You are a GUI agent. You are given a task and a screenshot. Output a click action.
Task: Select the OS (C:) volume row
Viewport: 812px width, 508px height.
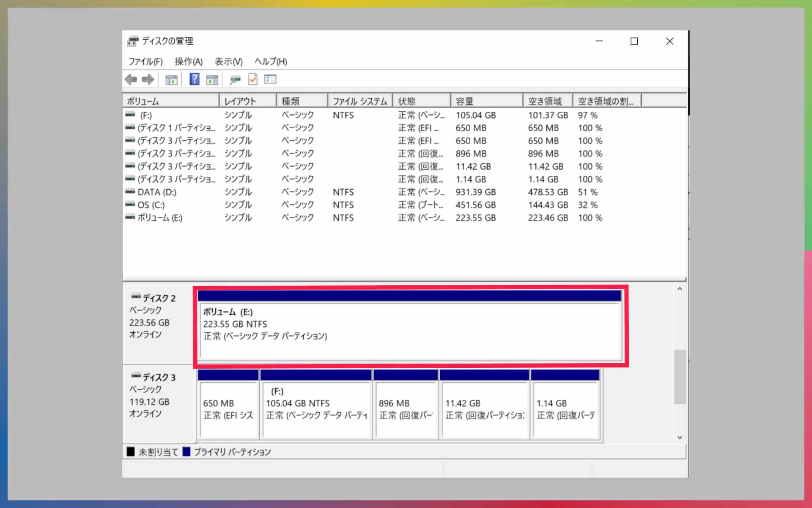click(x=151, y=205)
